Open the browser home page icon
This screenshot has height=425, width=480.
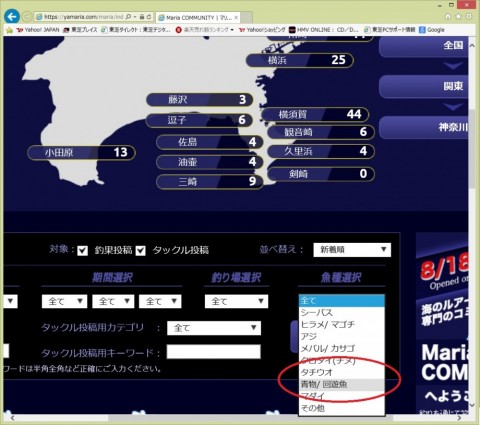tap(448, 16)
